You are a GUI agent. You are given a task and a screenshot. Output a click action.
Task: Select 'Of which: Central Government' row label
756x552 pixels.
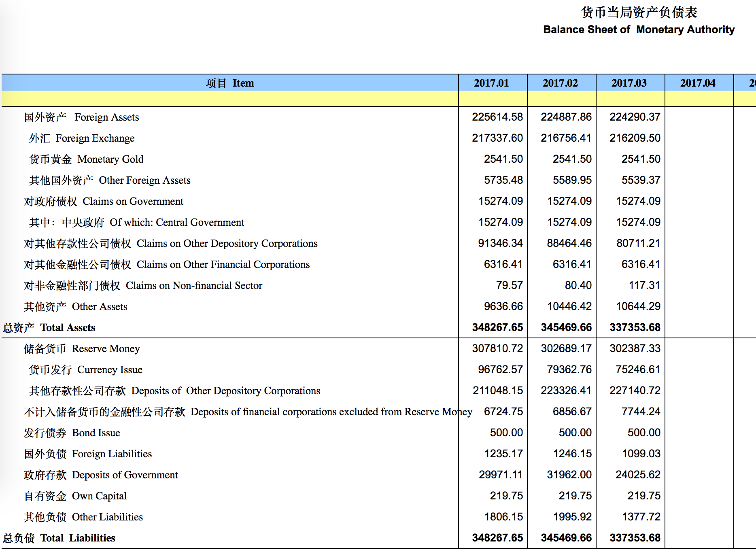pyautogui.click(x=137, y=222)
